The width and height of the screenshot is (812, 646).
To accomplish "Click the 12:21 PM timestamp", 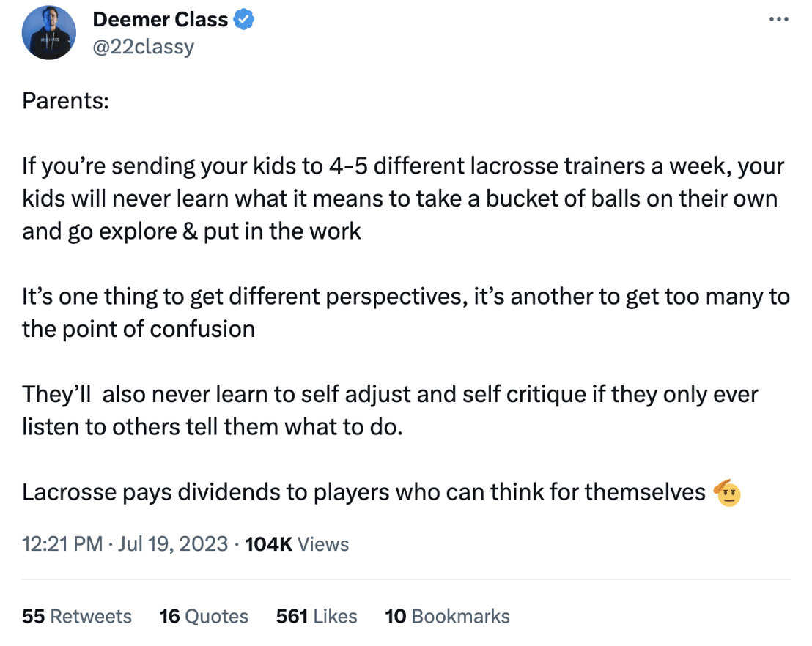I will [62, 544].
